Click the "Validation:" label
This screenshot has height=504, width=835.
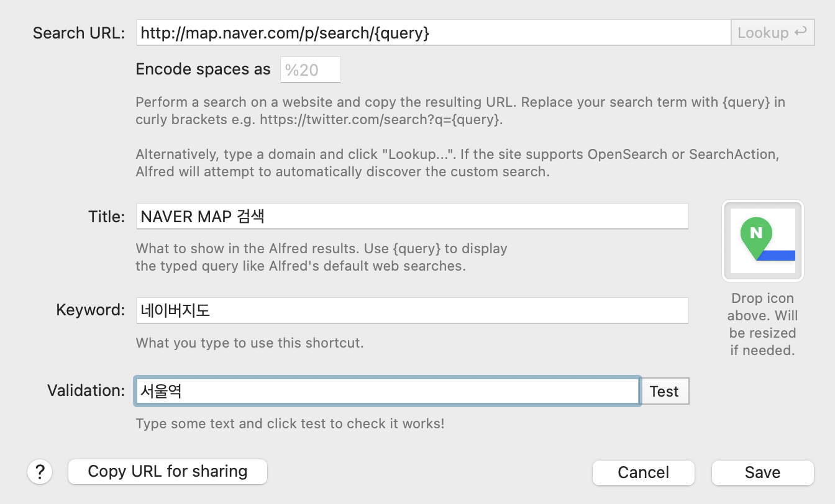click(x=86, y=390)
